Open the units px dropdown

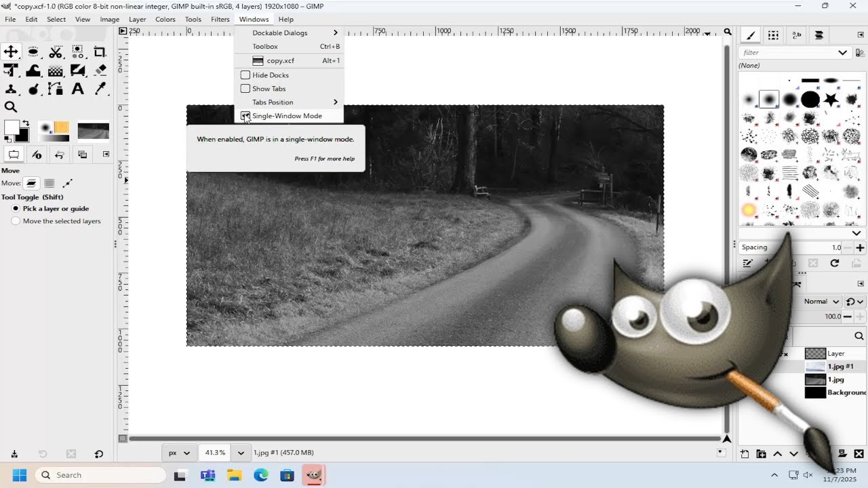pos(180,453)
